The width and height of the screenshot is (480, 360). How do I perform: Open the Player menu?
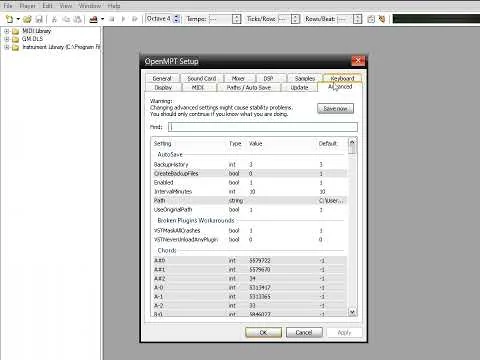click(x=28, y=6)
